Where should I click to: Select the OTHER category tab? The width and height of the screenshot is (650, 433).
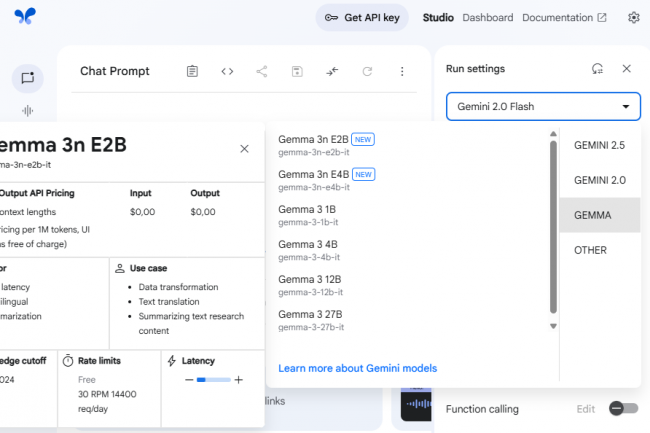click(599, 250)
